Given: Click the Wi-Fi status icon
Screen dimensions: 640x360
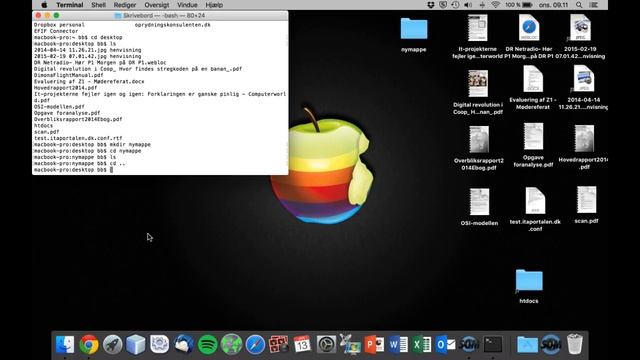Looking at the screenshot, I should (x=495, y=5).
